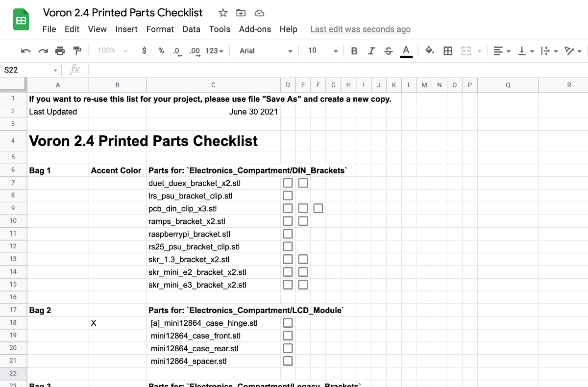Select the 'mini12864_case_front.stl' cell

(x=213, y=336)
